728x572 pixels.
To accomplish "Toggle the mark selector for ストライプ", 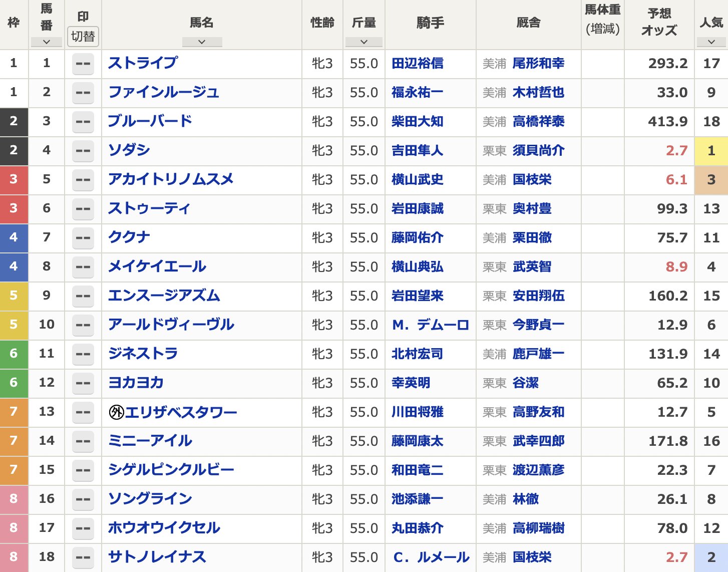I will [x=83, y=64].
